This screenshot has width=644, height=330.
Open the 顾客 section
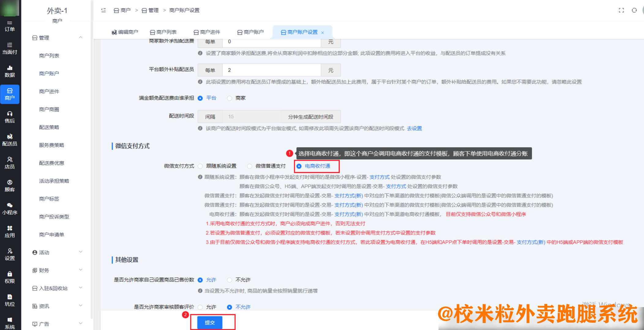coord(10,186)
